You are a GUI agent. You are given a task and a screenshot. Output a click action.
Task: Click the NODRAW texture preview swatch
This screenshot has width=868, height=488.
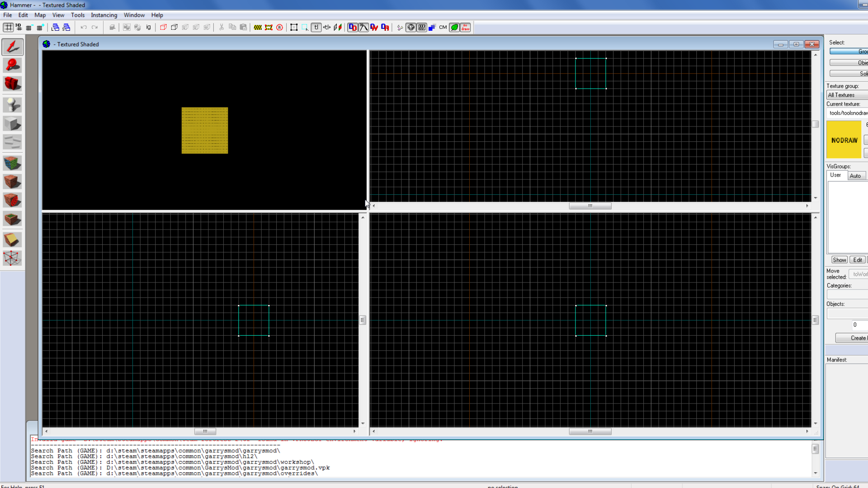(x=844, y=140)
